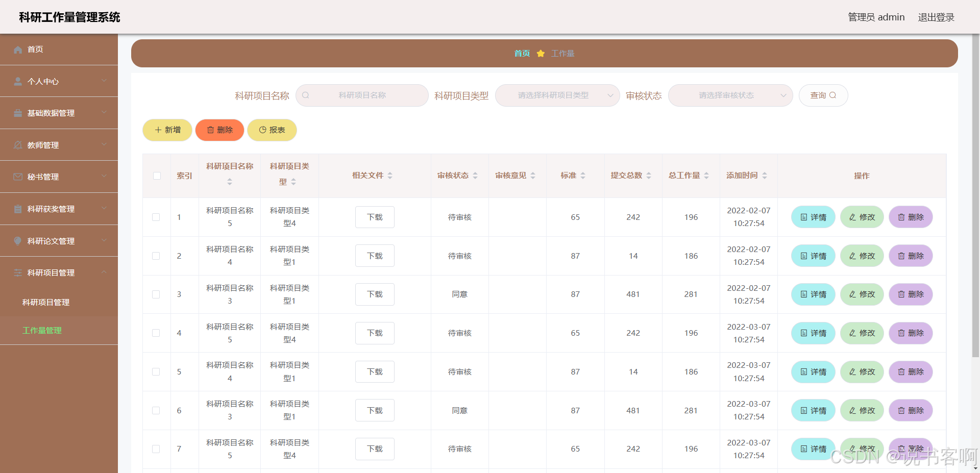Click the sort arrows on 添加时间 column

pyautogui.click(x=765, y=176)
